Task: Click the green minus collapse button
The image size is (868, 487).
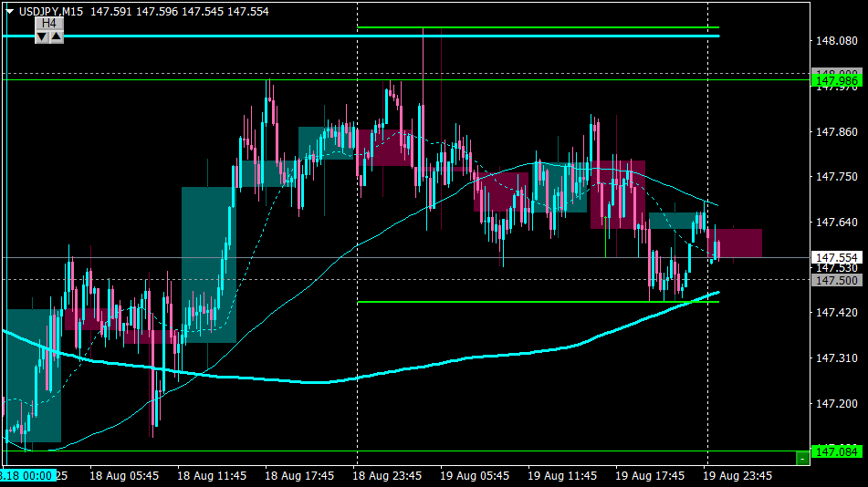Action: [802, 458]
